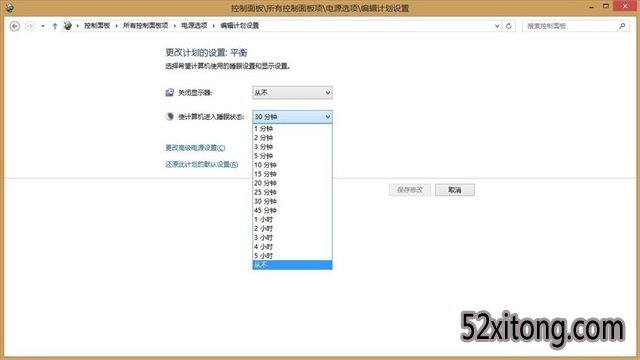Click the Back navigation arrow
This screenshot has height=360, width=640.
point(15,26)
